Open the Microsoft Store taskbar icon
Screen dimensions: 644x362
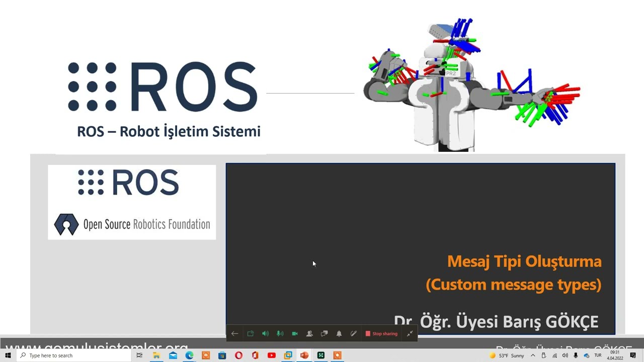(222, 355)
